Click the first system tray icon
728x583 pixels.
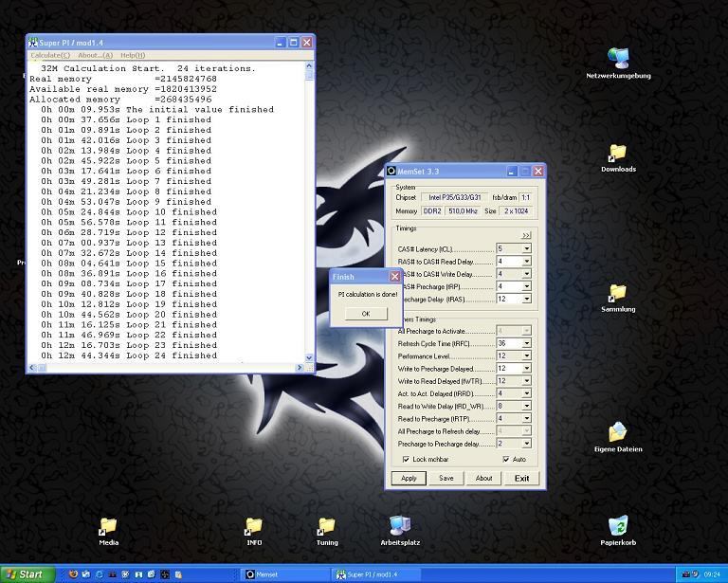pos(686,574)
